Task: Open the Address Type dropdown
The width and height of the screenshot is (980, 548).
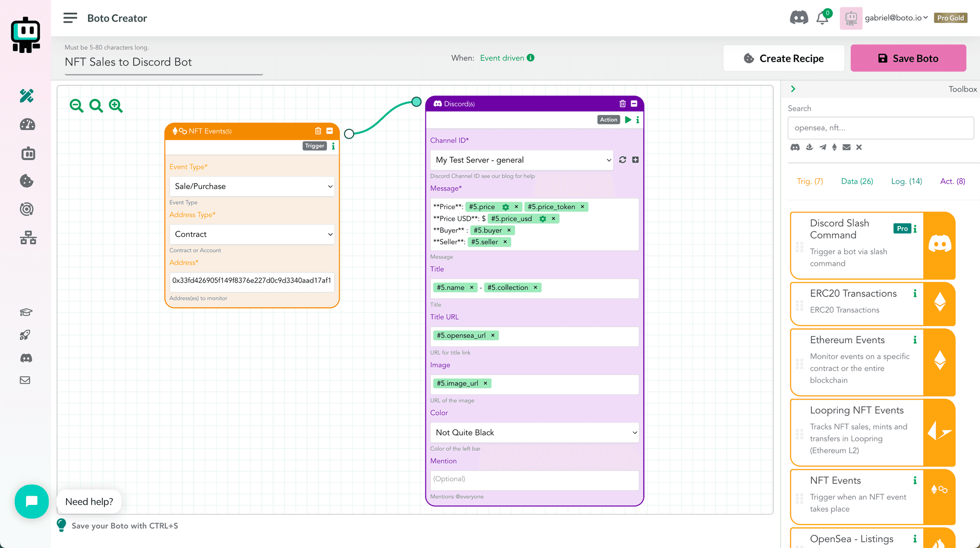Action: [252, 234]
